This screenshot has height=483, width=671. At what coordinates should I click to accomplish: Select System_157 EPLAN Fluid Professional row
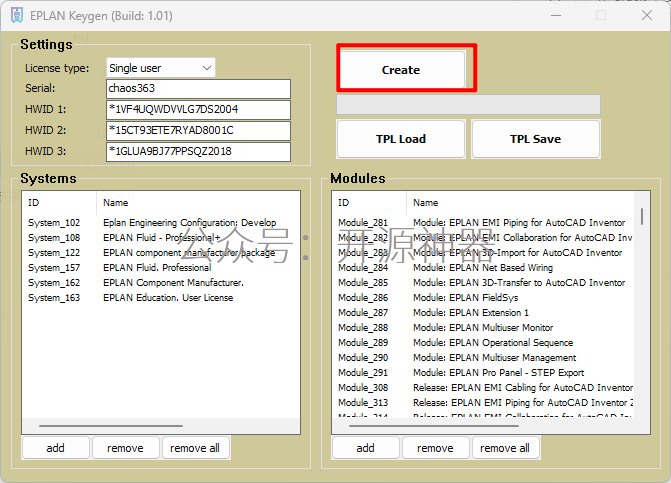tap(160, 267)
